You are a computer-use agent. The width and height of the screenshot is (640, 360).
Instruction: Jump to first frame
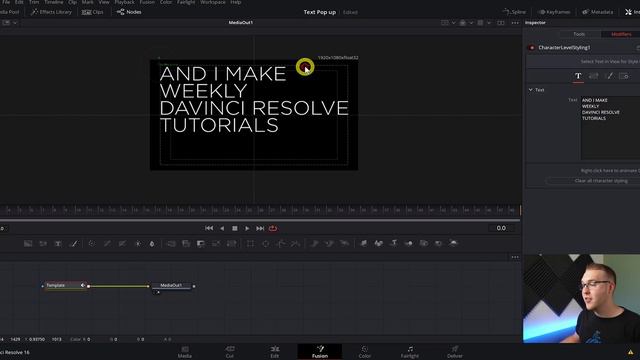click(209, 228)
